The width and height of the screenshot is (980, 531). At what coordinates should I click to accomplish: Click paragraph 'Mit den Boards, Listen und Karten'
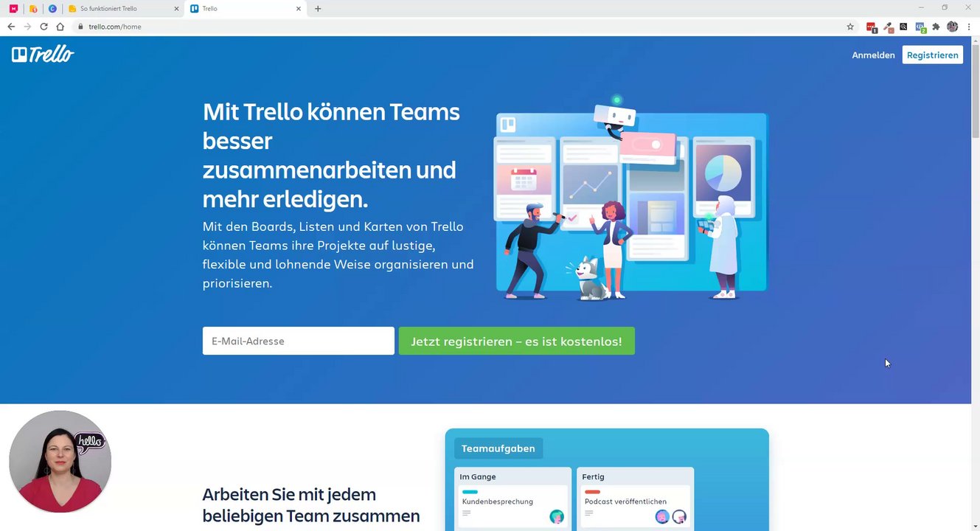(338, 254)
